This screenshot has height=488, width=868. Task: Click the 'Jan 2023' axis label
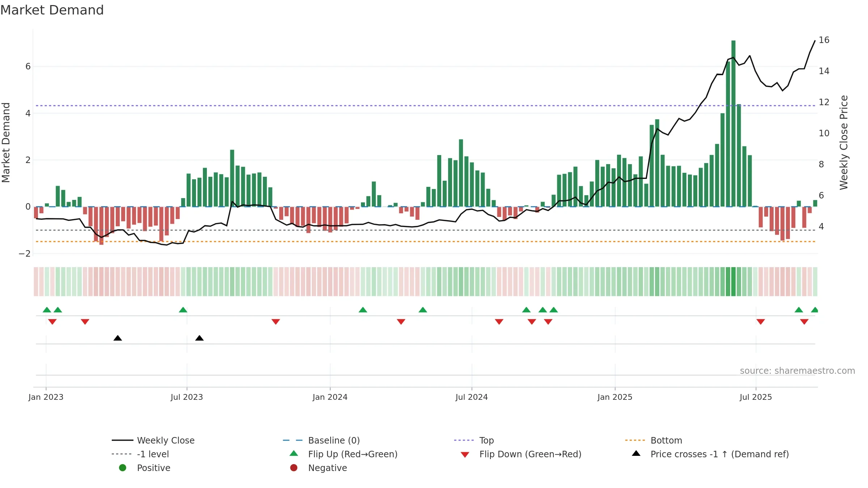coord(46,397)
